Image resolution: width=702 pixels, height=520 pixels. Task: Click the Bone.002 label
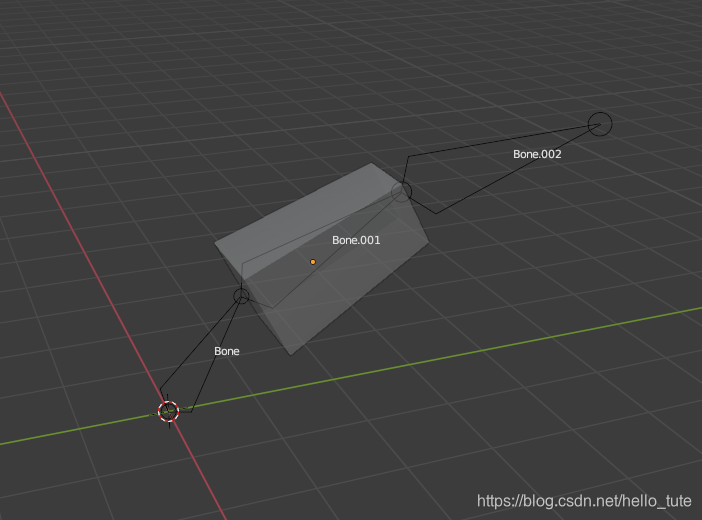click(x=537, y=154)
